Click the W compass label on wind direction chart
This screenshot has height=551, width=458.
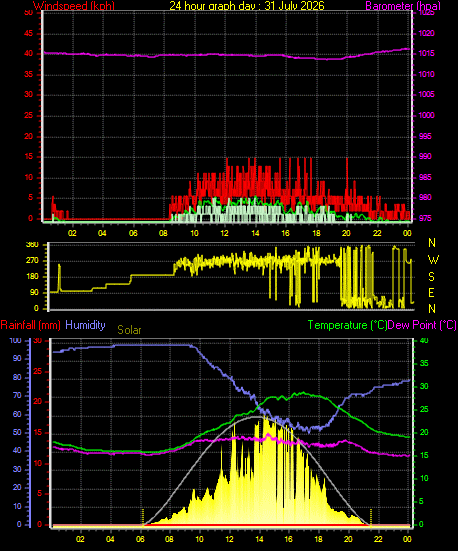[433, 260]
